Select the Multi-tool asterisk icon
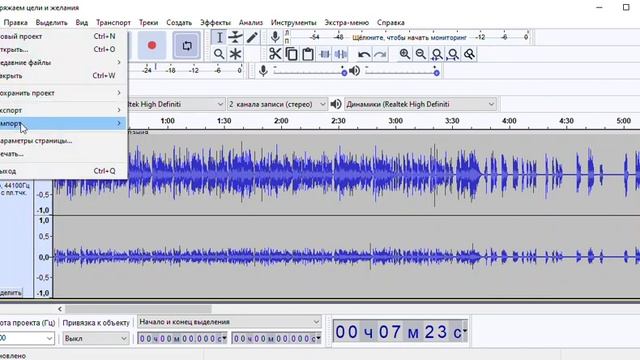The height and width of the screenshot is (360, 640). point(236,54)
